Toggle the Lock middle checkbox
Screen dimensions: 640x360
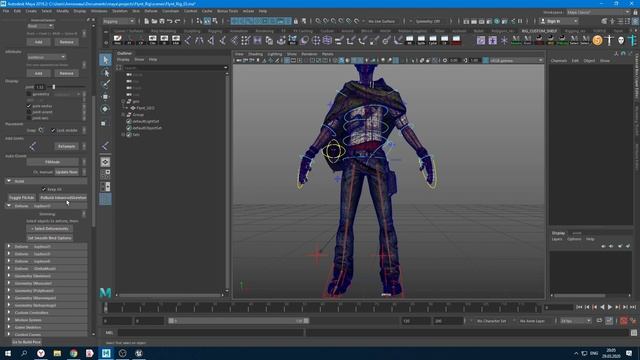click(53, 130)
